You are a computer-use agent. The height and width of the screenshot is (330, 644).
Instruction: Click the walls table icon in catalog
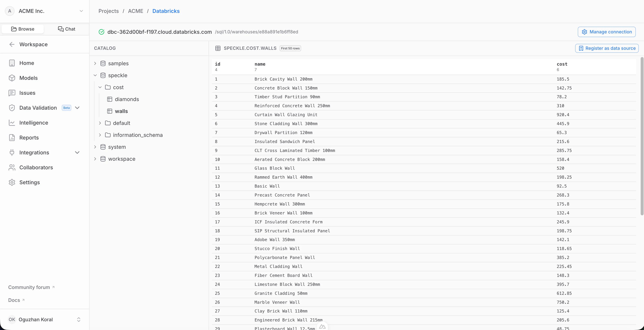point(110,111)
